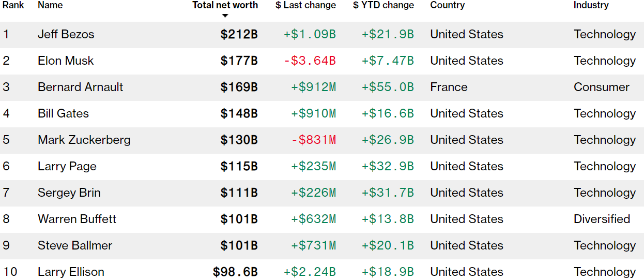This screenshot has height=279, width=644.
Task: Click Larry Page's name
Action: [x=67, y=167]
